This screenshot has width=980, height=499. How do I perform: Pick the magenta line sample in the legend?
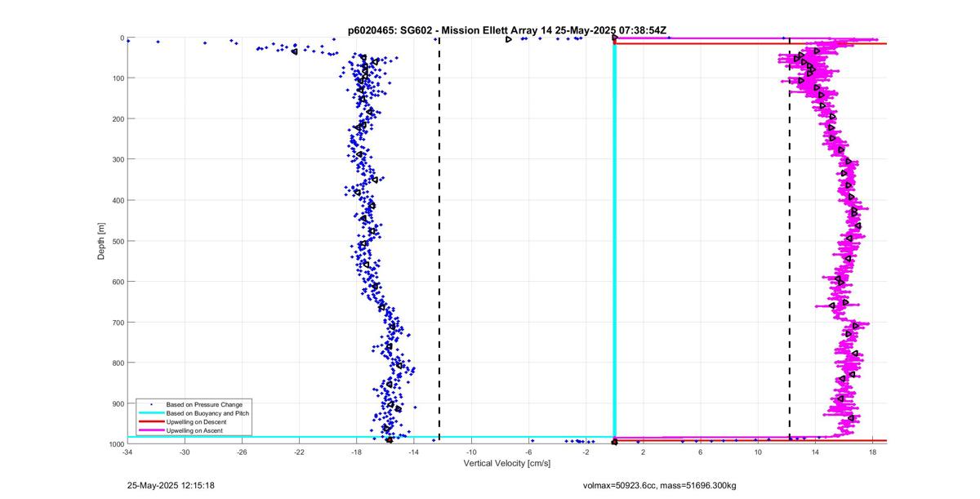[151, 430]
